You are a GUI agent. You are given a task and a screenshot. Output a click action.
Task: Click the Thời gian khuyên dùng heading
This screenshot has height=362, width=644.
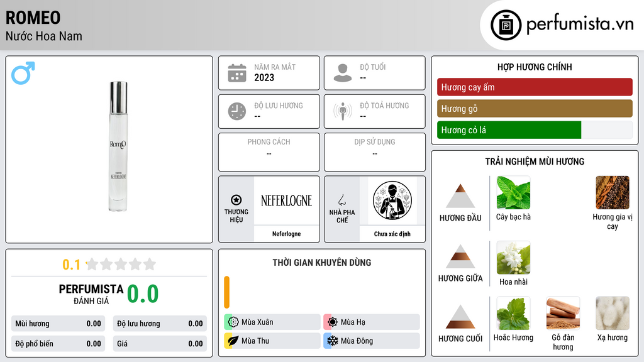(x=322, y=262)
